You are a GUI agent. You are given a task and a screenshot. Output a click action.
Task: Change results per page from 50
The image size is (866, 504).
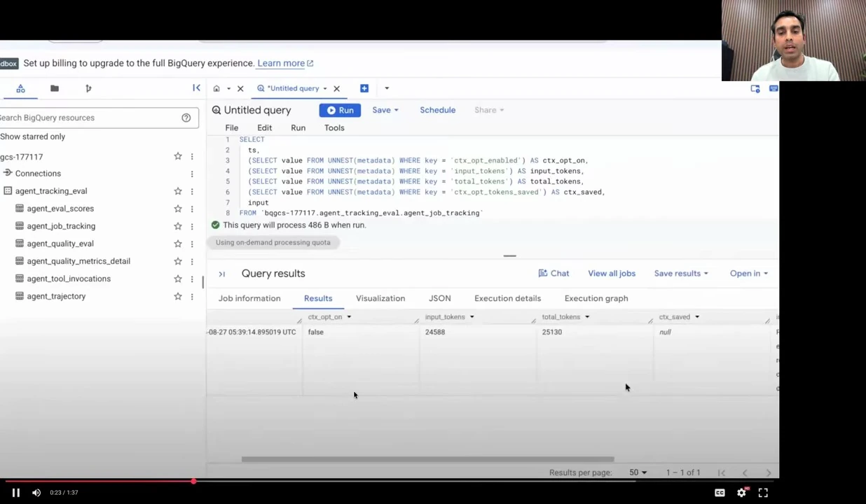[x=638, y=472]
